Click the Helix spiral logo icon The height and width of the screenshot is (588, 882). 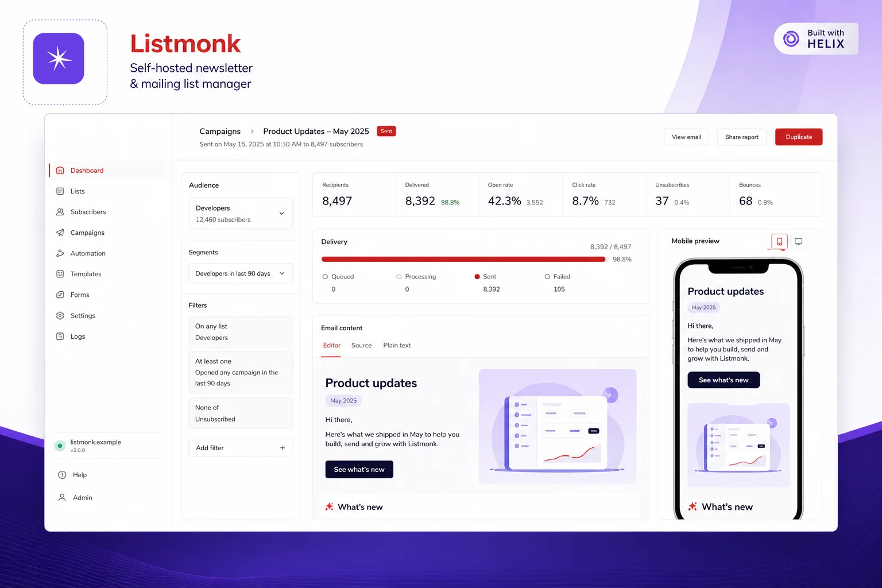coord(791,38)
